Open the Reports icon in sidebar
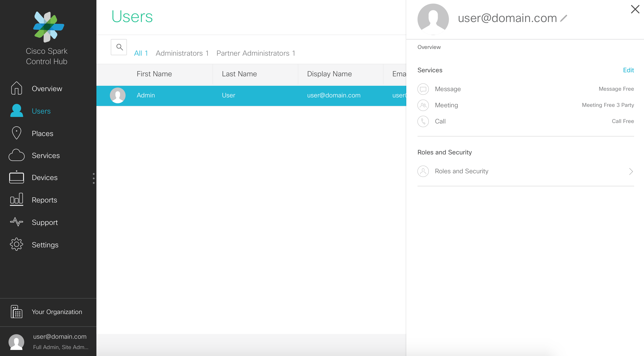 point(17,200)
